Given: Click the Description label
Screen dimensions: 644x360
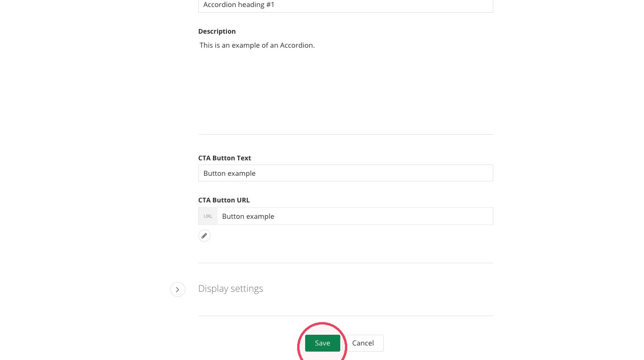Looking at the screenshot, I should pos(217,31).
